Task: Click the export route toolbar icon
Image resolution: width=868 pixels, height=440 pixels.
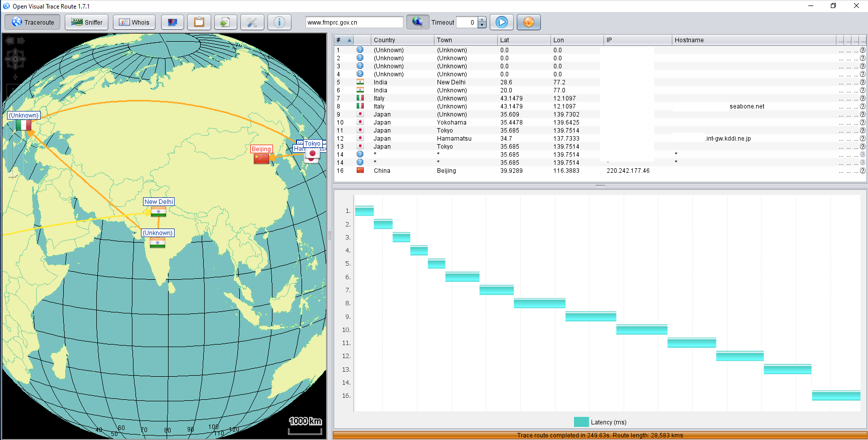Action: pos(225,22)
